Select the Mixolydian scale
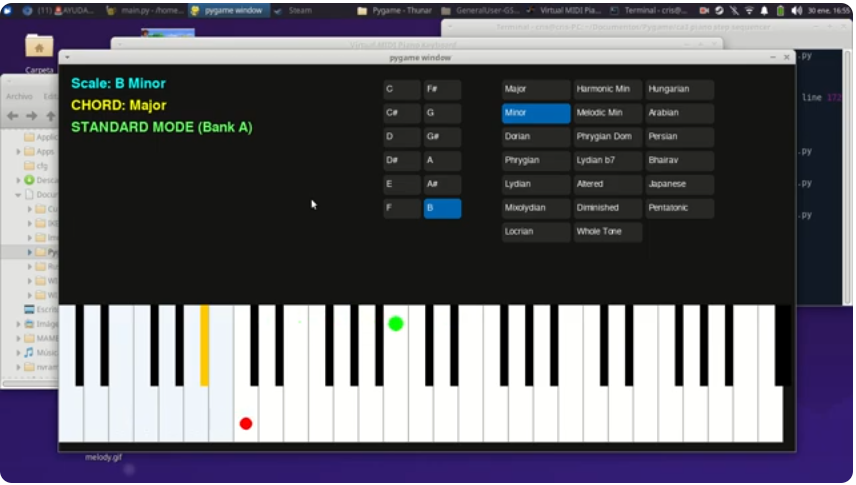 pos(536,208)
